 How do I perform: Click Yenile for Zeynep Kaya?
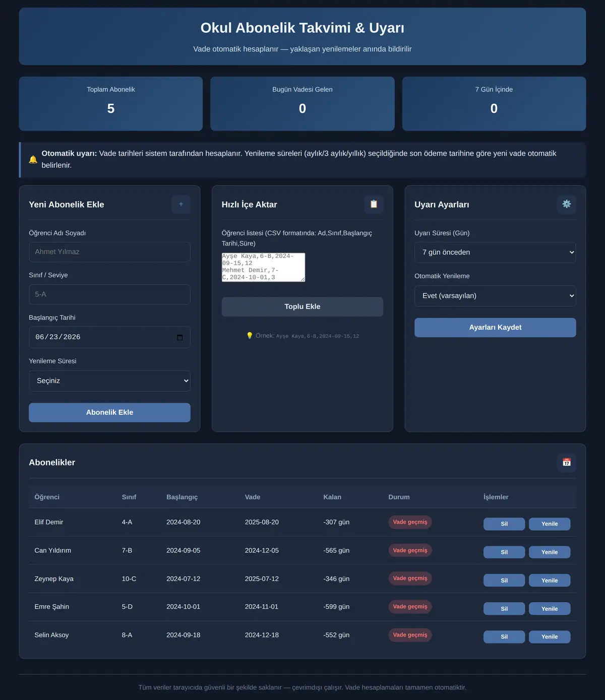point(550,581)
